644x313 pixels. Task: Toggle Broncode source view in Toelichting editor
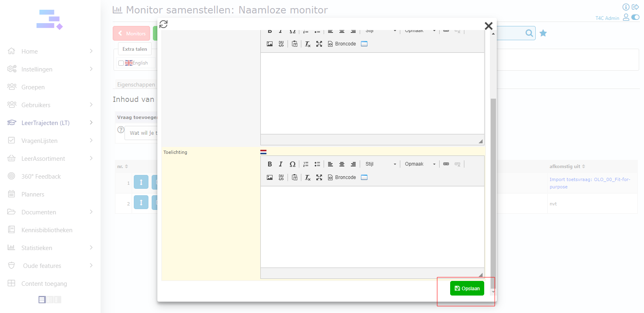(342, 177)
